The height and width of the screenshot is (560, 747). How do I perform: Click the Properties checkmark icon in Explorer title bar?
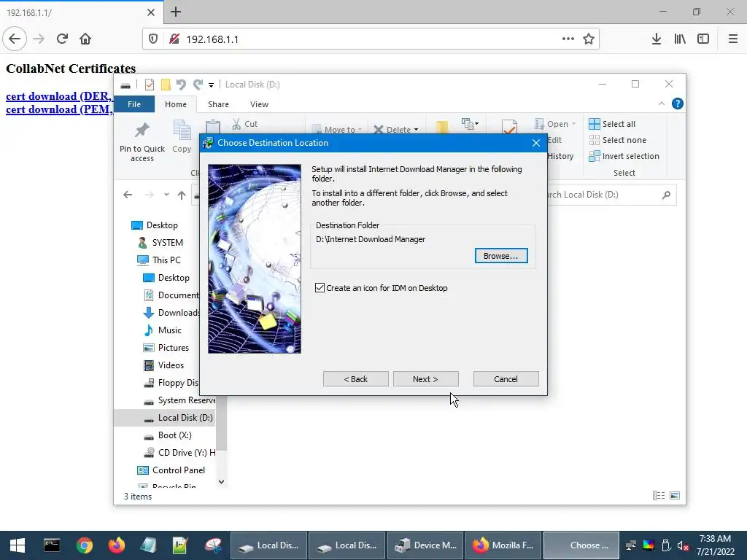click(150, 85)
